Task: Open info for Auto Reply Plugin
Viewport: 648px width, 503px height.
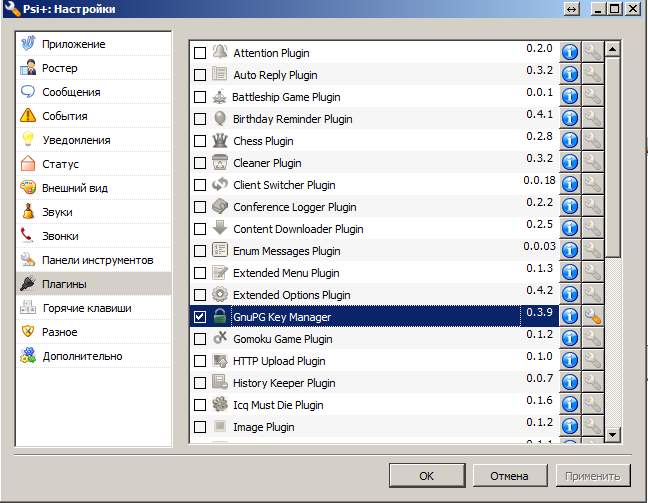Action: point(570,74)
